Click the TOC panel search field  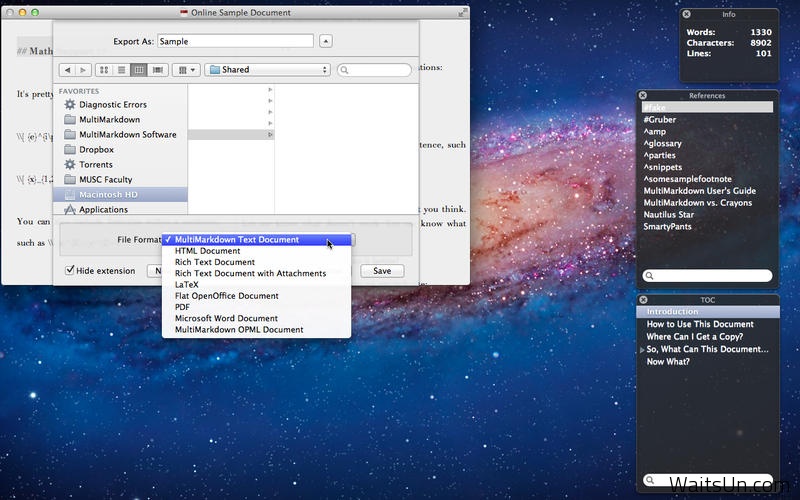click(x=707, y=480)
